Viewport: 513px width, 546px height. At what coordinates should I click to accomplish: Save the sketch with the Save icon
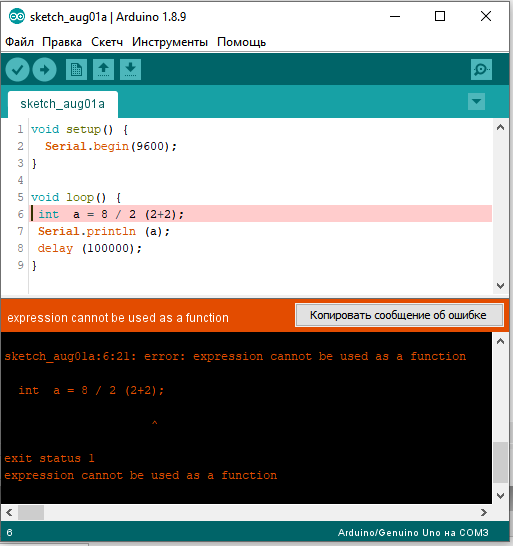[131, 70]
